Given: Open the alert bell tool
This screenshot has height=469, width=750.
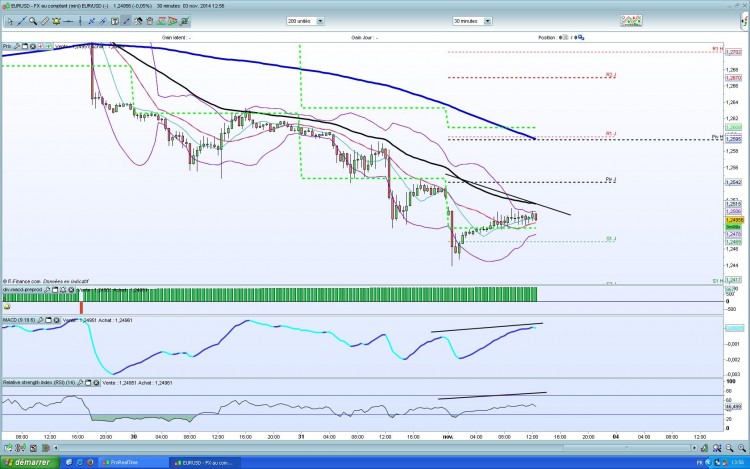Looking at the screenshot, I should [x=56, y=21].
